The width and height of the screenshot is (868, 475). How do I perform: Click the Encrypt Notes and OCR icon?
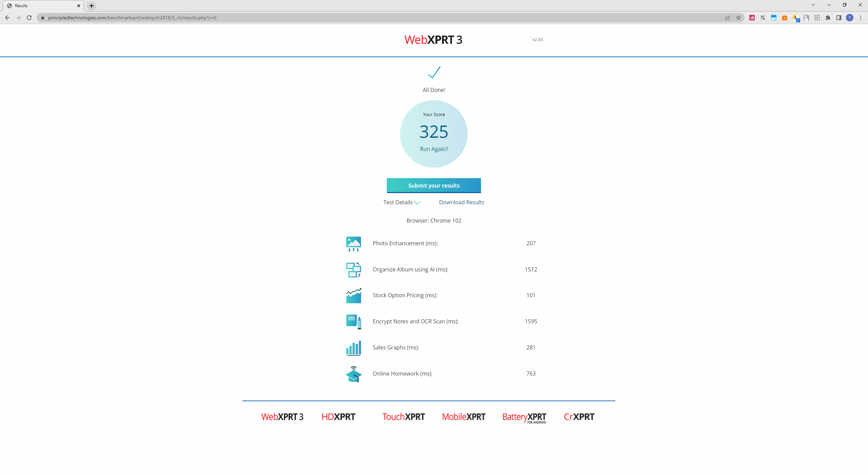pos(353,322)
